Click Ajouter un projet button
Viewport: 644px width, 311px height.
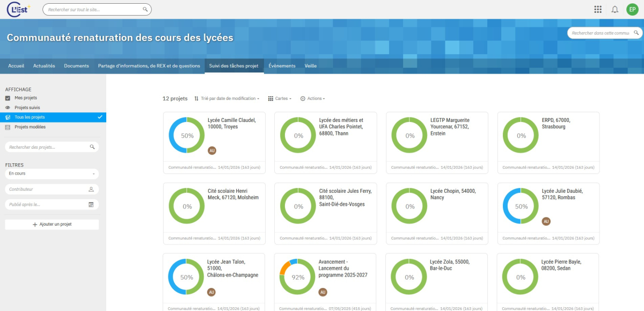[52, 225]
